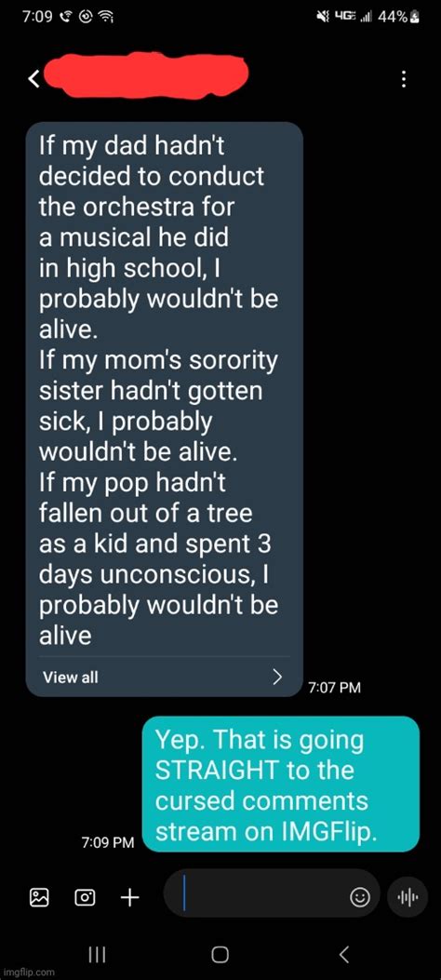The width and height of the screenshot is (441, 980).
Task: Tap the muted sound status icon
Action: pos(325,17)
